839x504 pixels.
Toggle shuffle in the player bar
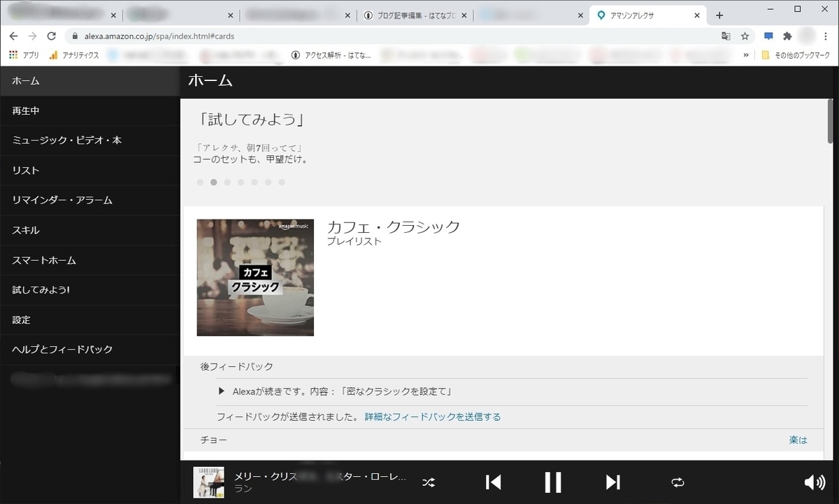pyautogui.click(x=429, y=482)
